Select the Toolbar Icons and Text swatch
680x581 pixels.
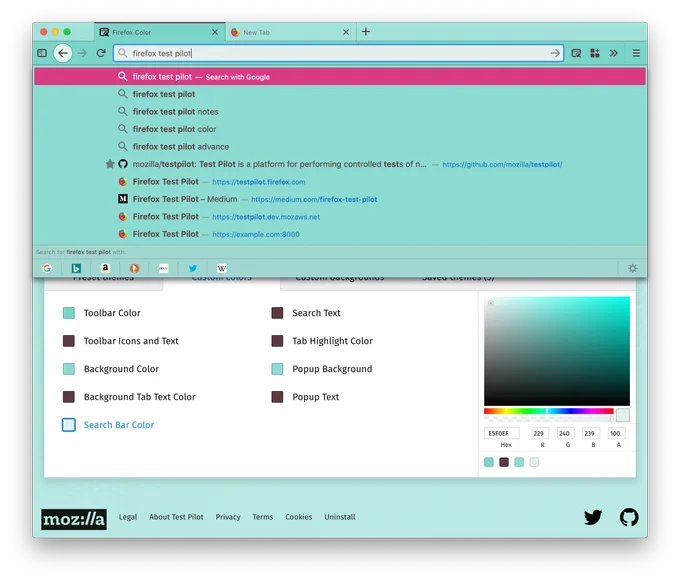pyautogui.click(x=69, y=341)
